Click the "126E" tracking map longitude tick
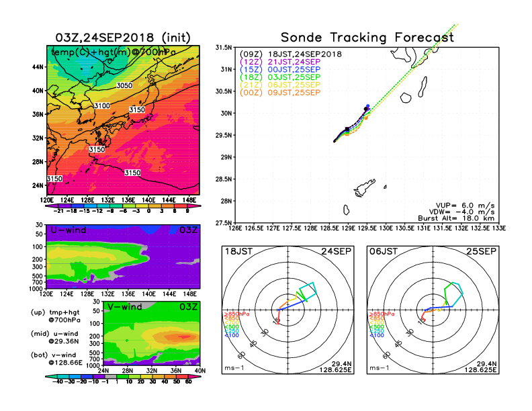 pos(236,228)
